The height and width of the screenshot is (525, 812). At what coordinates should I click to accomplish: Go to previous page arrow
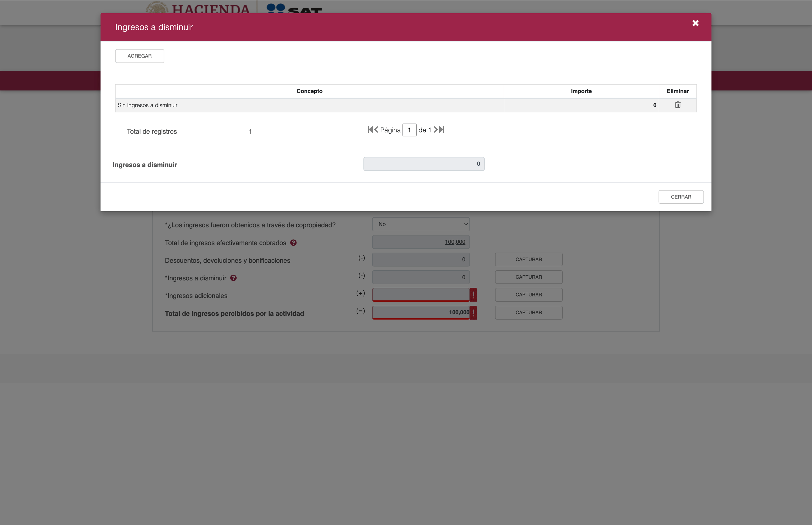[376, 130]
